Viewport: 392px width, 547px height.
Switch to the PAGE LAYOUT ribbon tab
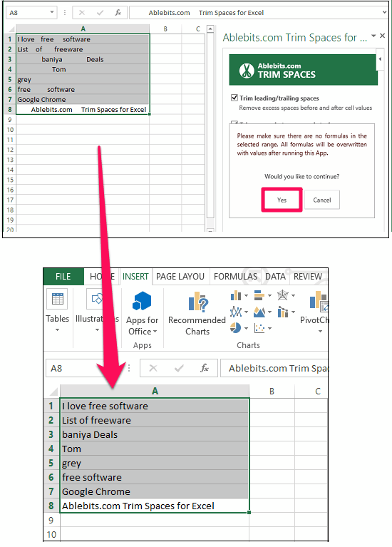tap(180, 277)
